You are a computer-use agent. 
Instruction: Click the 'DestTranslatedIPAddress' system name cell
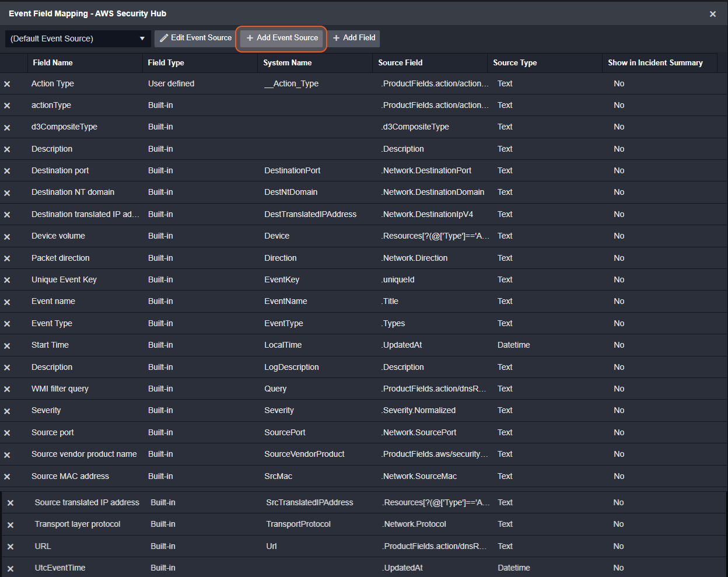(310, 214)
